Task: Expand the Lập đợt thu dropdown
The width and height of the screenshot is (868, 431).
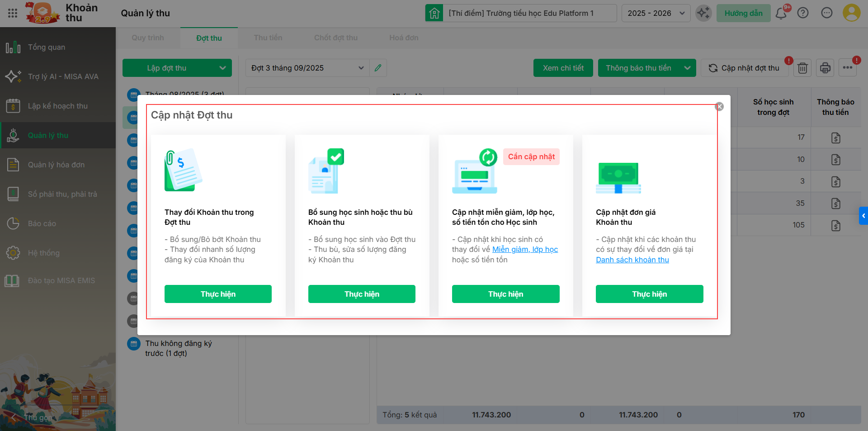Action: 222,68
